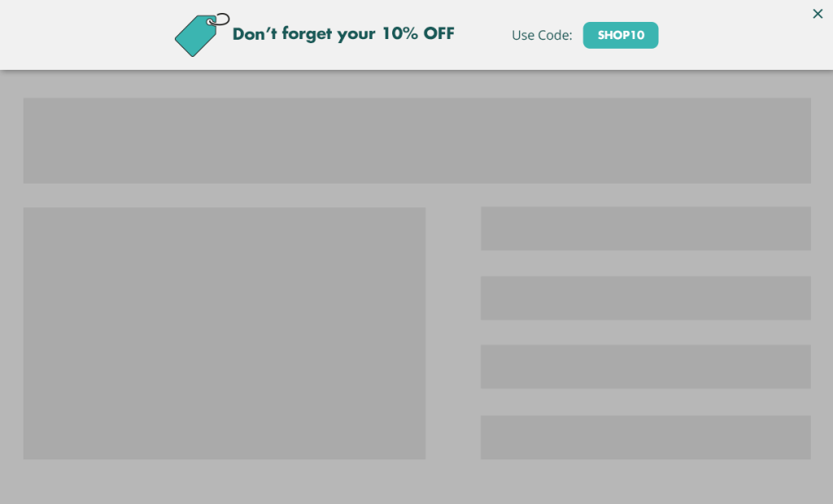The height and width of the screenshot is (504, 833).
Task: Click the teal price tag icon
Action: pos(195,37)
